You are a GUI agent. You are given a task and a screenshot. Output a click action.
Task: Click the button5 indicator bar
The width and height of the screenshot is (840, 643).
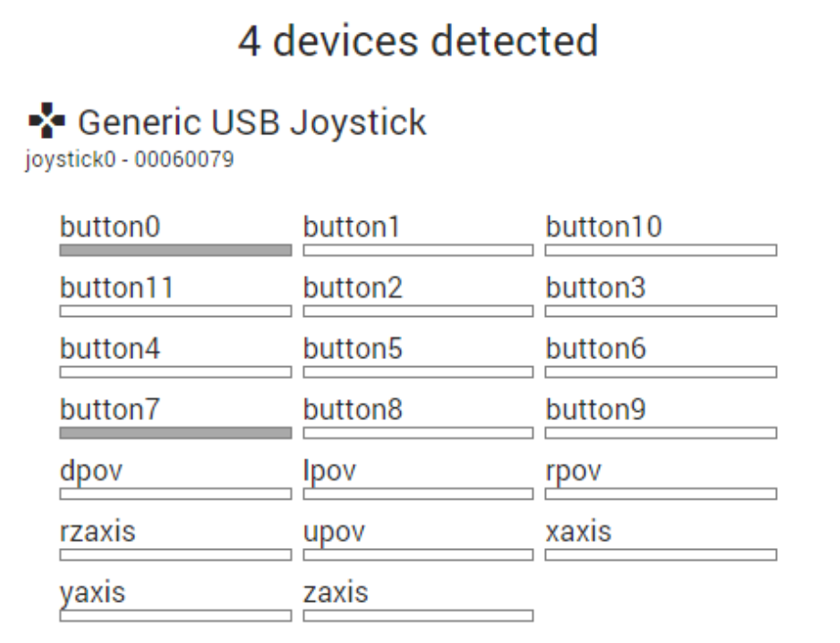(x=418, y=372)
